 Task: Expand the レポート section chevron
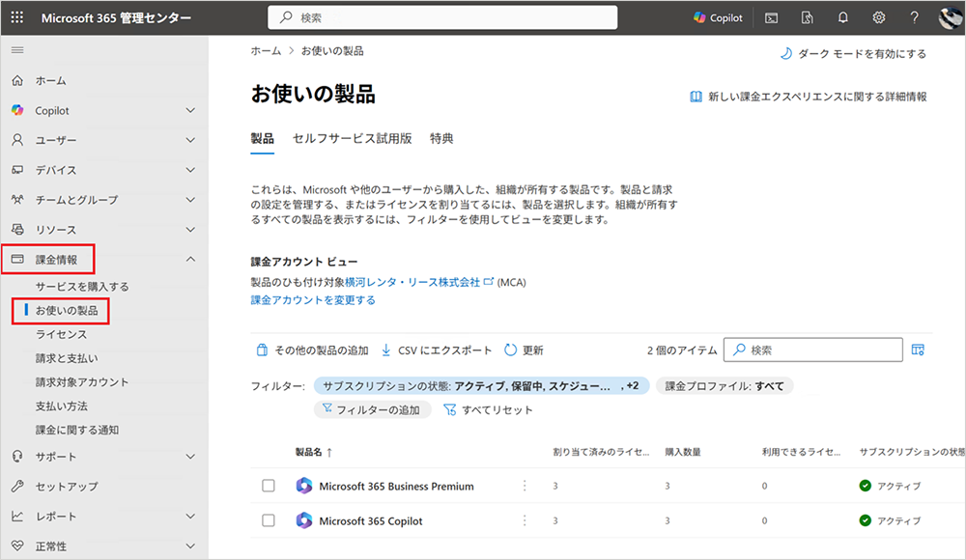coord(190,517)
